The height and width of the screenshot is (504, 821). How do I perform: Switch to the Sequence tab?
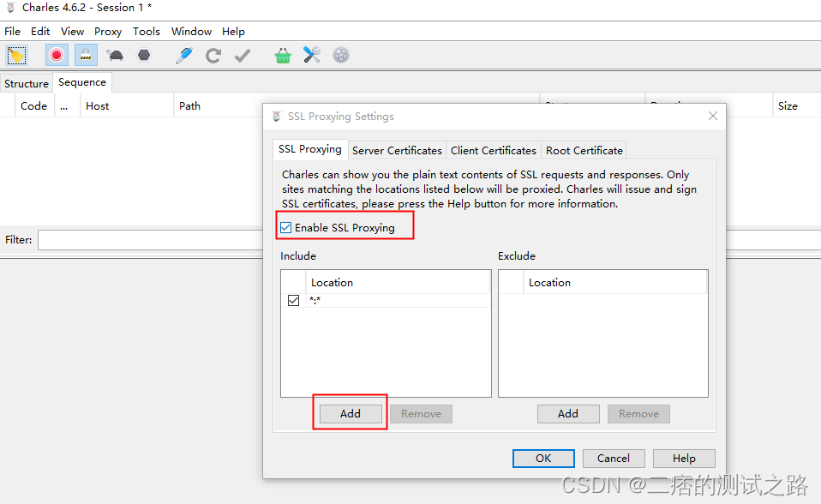click(82, 82)
